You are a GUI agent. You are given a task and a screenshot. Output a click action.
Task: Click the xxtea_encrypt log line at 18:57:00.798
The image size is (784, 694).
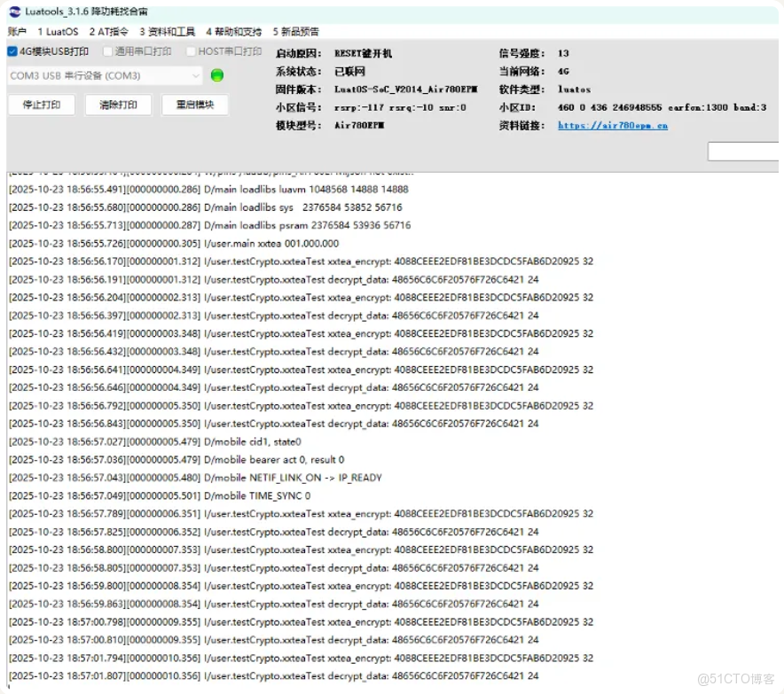pyautogui.click(x=301, y=622)
